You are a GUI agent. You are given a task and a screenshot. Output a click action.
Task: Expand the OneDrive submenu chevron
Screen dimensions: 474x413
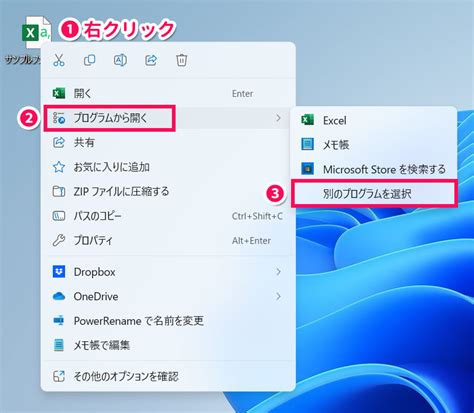tap(278, 296)
